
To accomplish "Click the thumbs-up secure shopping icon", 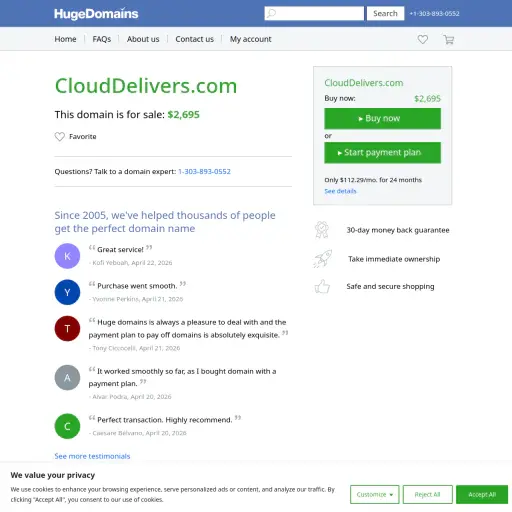I will pos(322,286).
